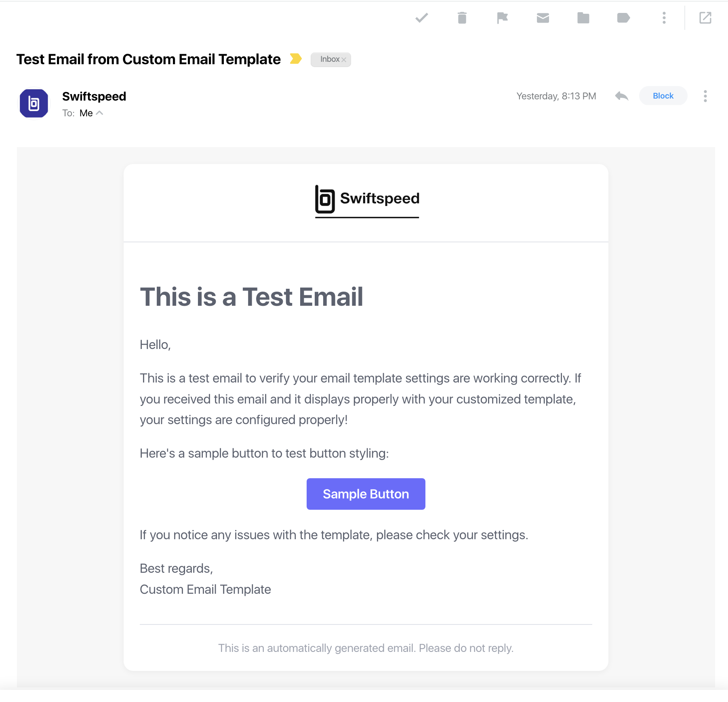This screenshot has height=702, width=728.
Task: Collapse recipient details with the chevron beside Me
Action: [100, 113]
